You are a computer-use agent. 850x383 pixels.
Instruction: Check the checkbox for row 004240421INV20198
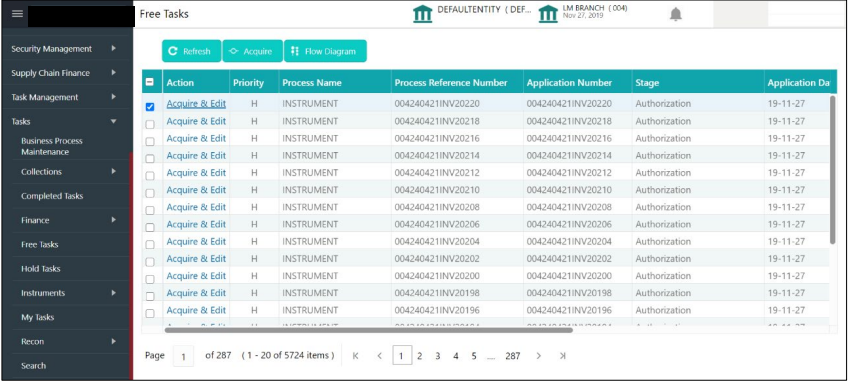(x=150, y=296)
